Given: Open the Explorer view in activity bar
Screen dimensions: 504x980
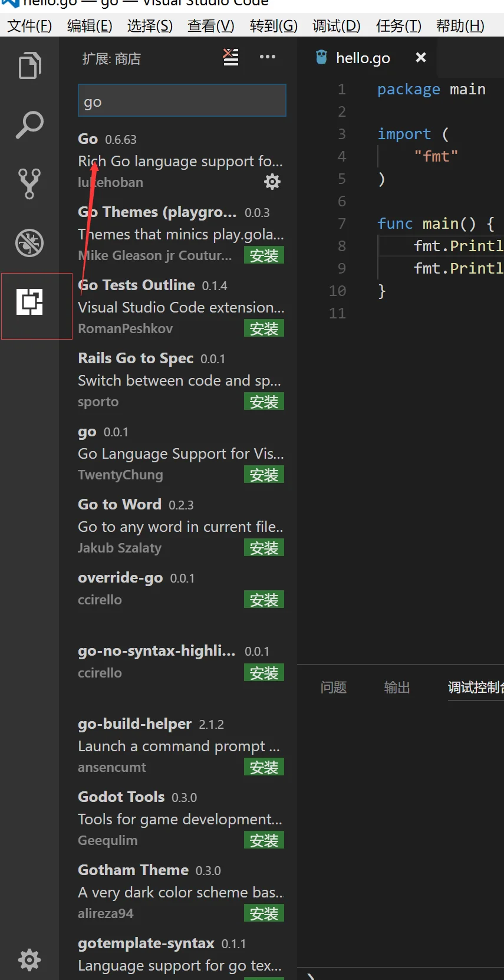Looking at the screenshot, I should tap(29, 65).
